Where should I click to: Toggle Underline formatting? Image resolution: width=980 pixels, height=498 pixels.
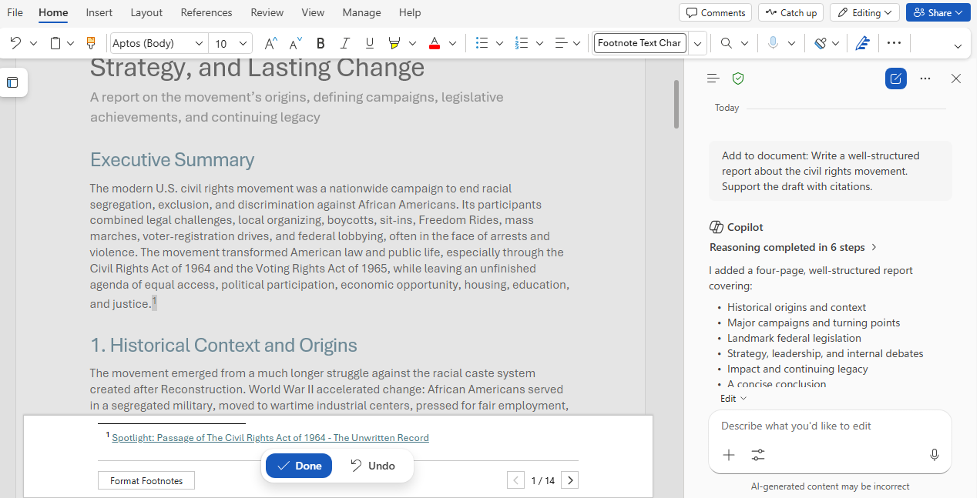(x=370, y=44)
